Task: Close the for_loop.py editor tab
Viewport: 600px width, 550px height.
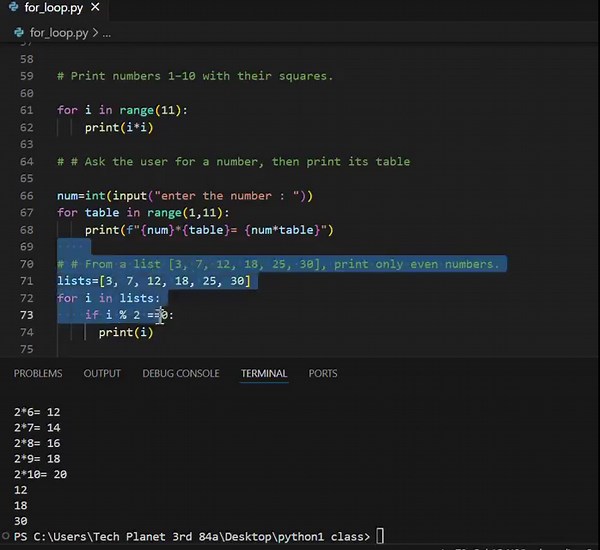Action: pos(95,7)
